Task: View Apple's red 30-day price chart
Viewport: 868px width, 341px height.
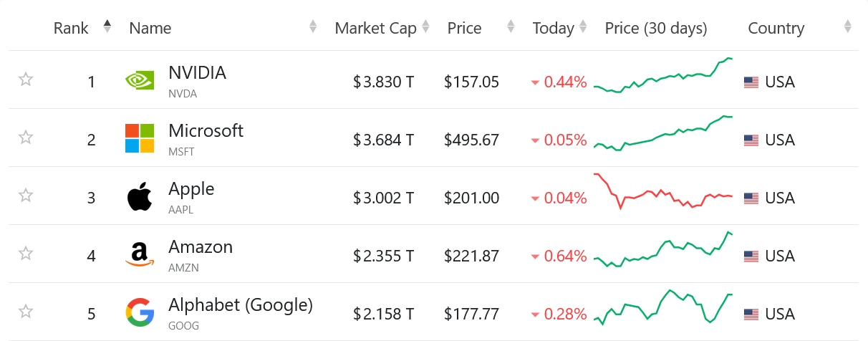Action: tap(663, 191)
